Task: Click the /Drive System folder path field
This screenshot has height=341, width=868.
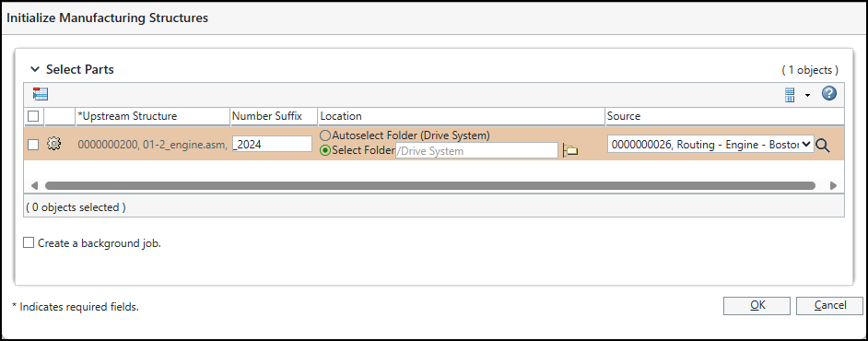Action: [476, 150]
